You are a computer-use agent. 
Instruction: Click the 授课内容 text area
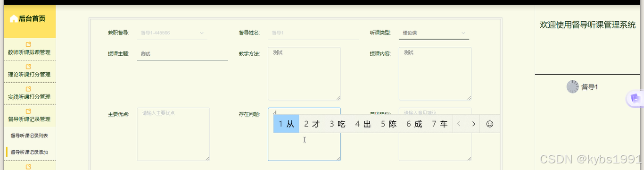pos(435,74)
